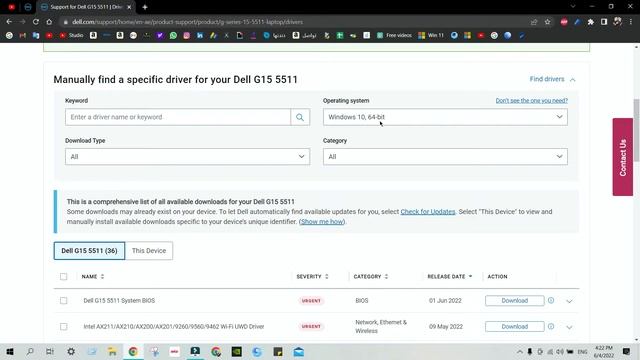Sort the table by Severity column

(312, 277)
